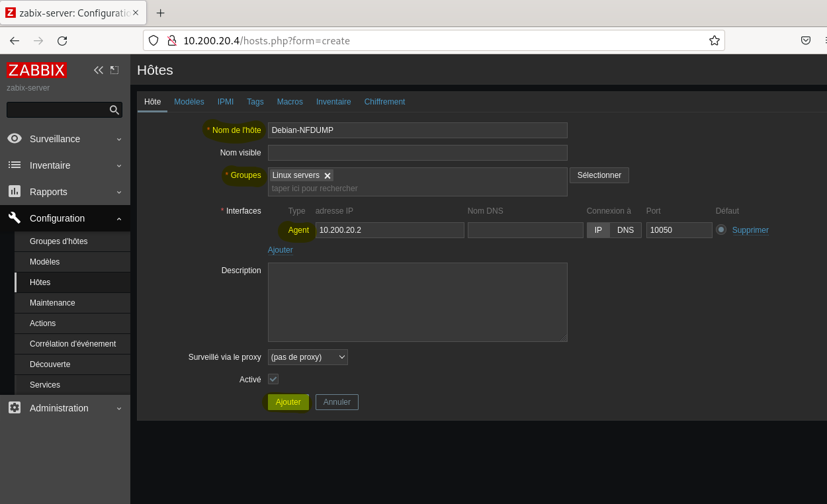Viewport: 827px width, 504px height.
Task: Open the Surveillé via le proxy dropdown
Action: point(308,357)
